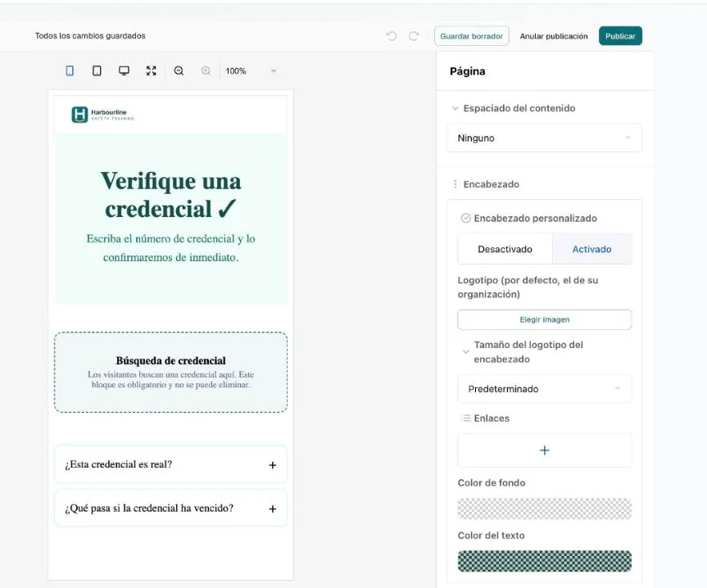Click Guardar borrador button

(472, 36)
